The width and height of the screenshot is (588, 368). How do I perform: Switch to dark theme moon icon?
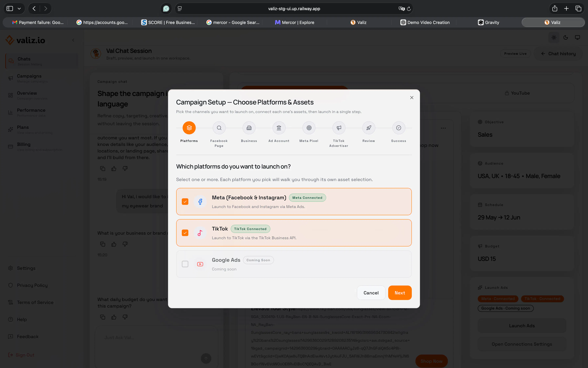tap(566, 37)
